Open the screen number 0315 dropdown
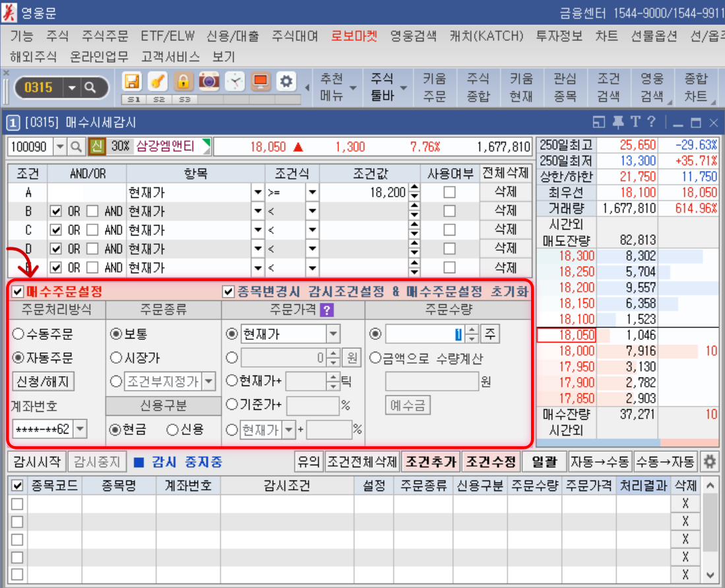The height and width of the screenshot is (588, 725). click(72, 87)
